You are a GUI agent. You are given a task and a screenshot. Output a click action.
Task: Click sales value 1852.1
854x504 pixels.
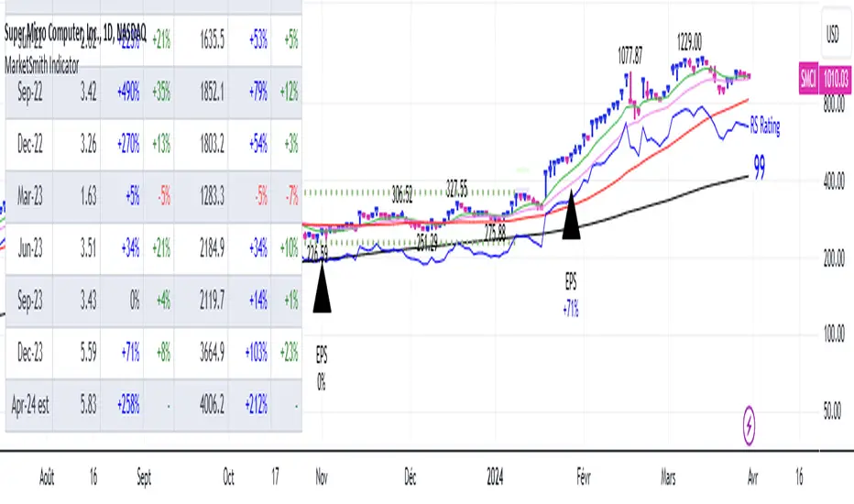[212, 92]
